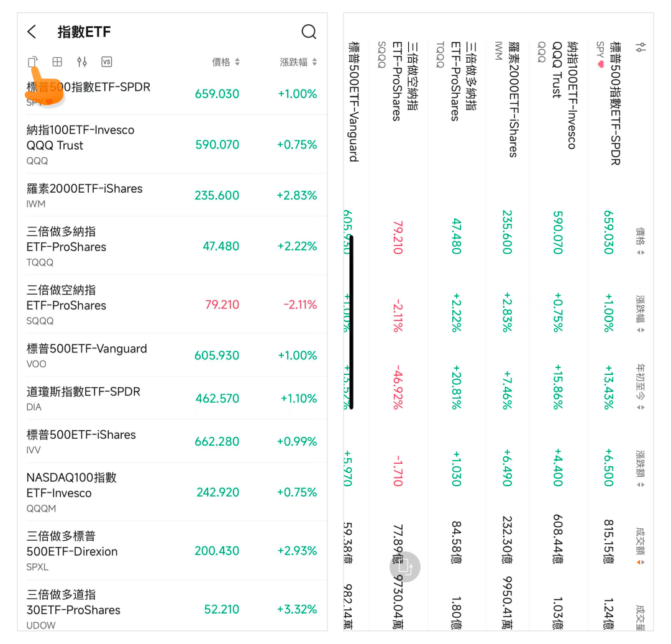Open column filter sliders icon in left panel
The height and width of the screenshot is (644, 671).
(82, 62)
